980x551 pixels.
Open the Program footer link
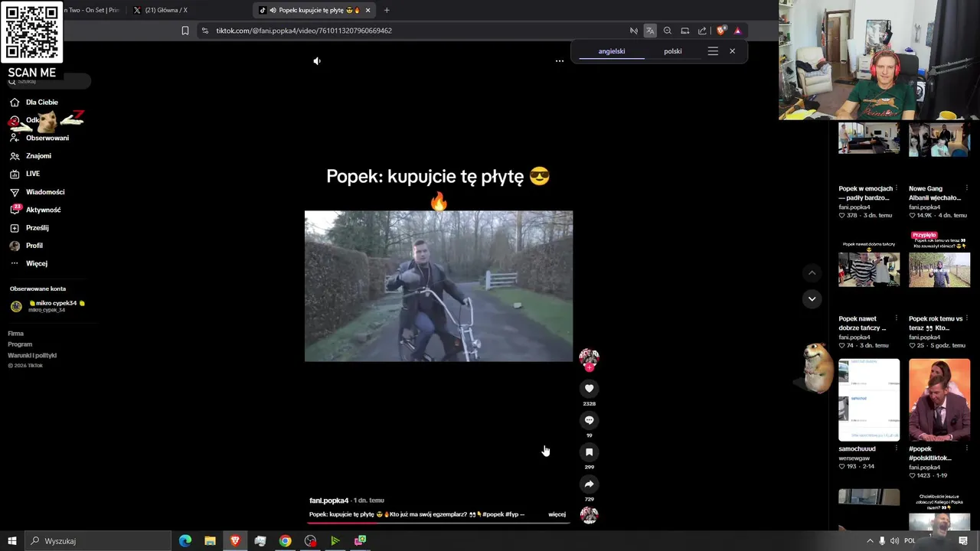[20, 344]
